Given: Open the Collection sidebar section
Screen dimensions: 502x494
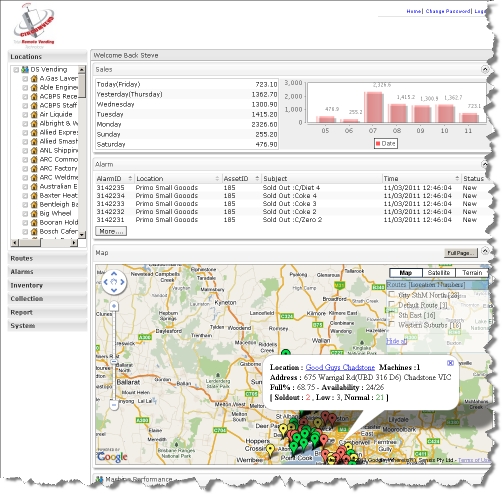Looking at the screenshot, I should tap(47, 299).
